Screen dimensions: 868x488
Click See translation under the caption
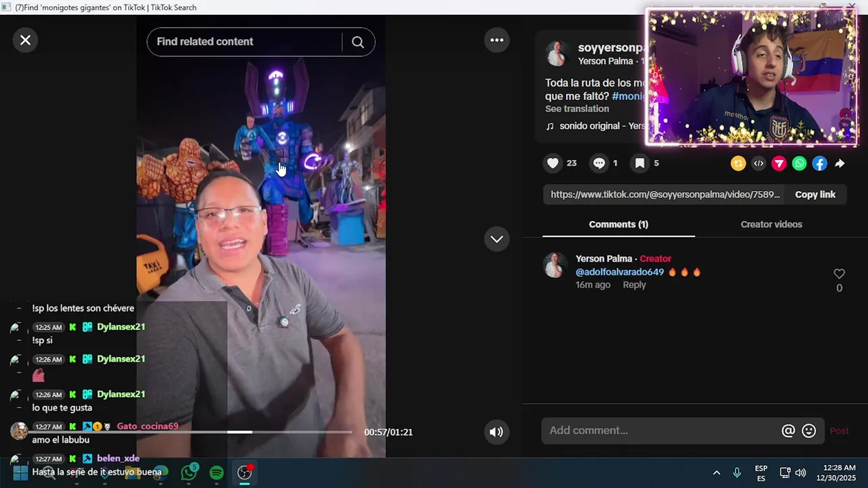(x=577, y=108)
